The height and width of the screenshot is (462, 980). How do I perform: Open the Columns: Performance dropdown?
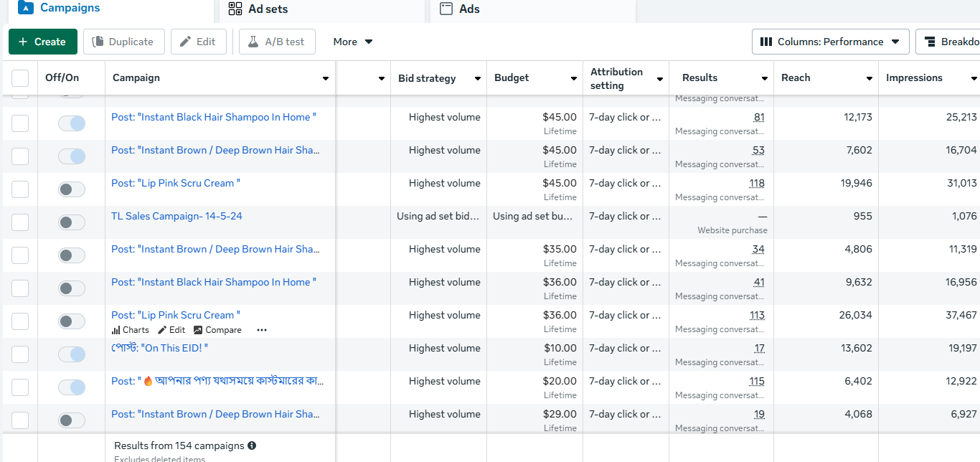[830, 42]
